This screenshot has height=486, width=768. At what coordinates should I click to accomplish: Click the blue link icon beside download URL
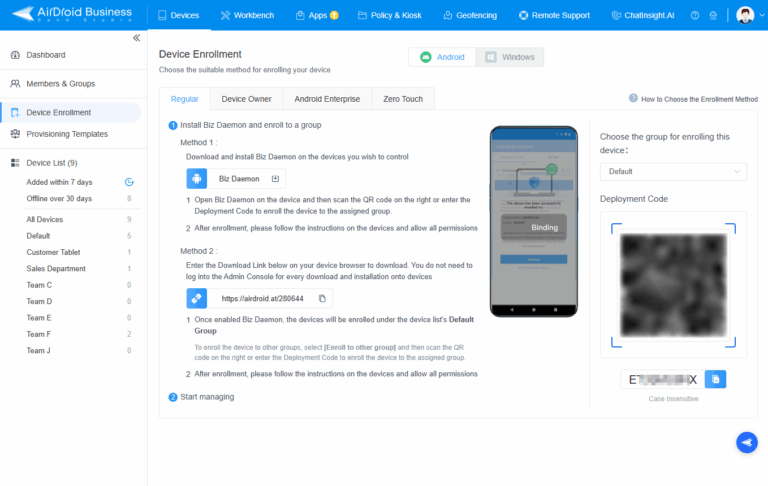[x=197, y=298]
